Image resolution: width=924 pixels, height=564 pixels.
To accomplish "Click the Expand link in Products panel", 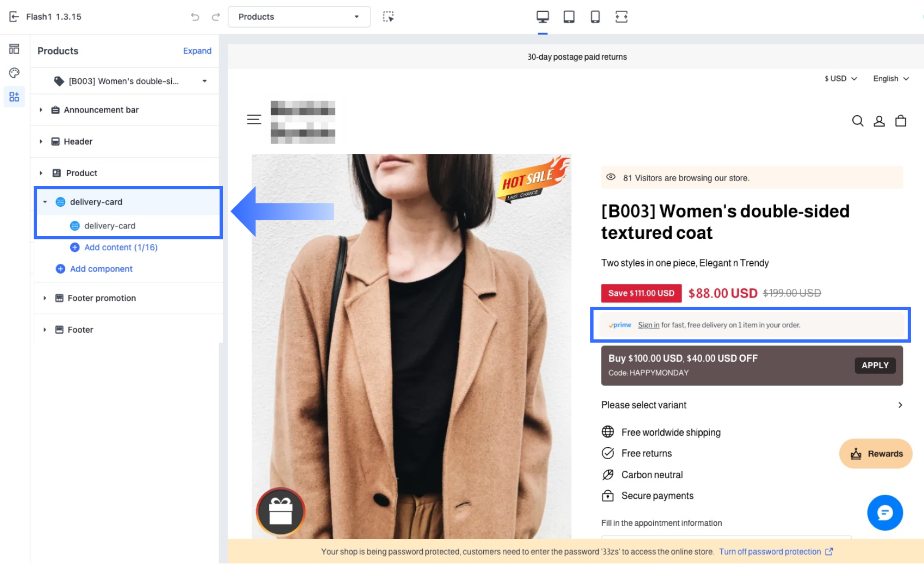I will pyautogui.click(x=197, y=51).
